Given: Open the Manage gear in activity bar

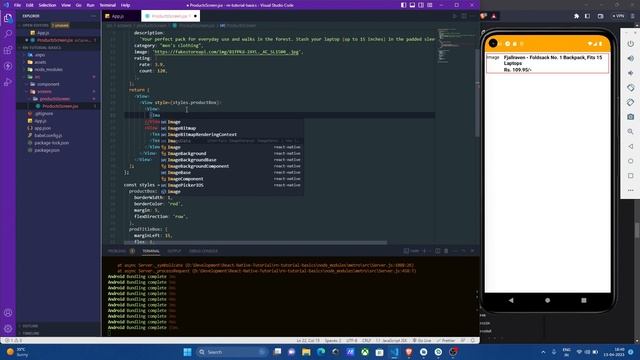Looking at the screenshot, I should [8, 329].
